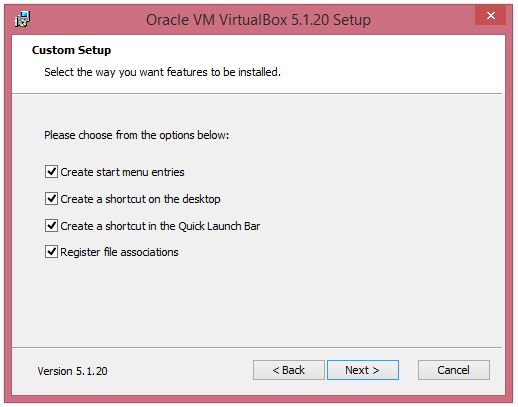Disable the Quick Launch Bar shortcut checkbox
This screenshot has width=518, height=407.
pos(51,226)
